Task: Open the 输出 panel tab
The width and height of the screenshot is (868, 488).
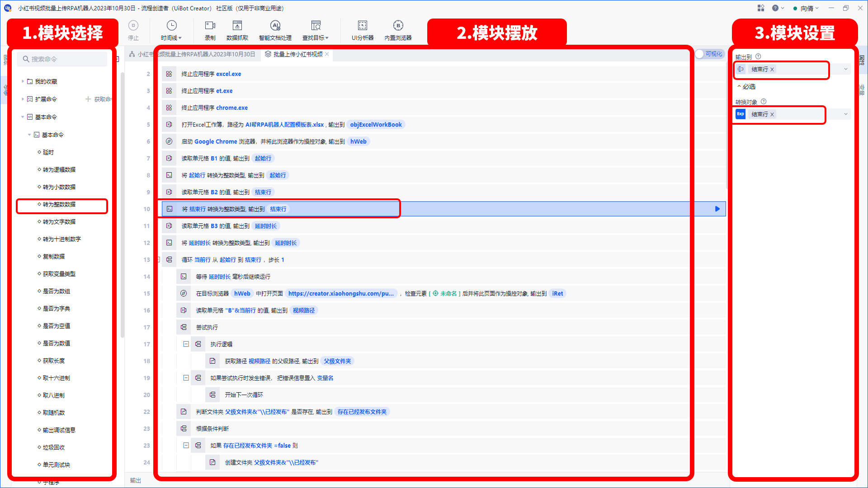Action: tap(136, 480)
